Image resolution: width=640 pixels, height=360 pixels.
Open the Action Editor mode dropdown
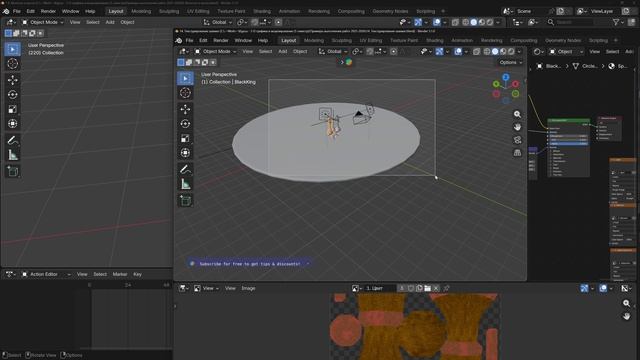[47, 274]
